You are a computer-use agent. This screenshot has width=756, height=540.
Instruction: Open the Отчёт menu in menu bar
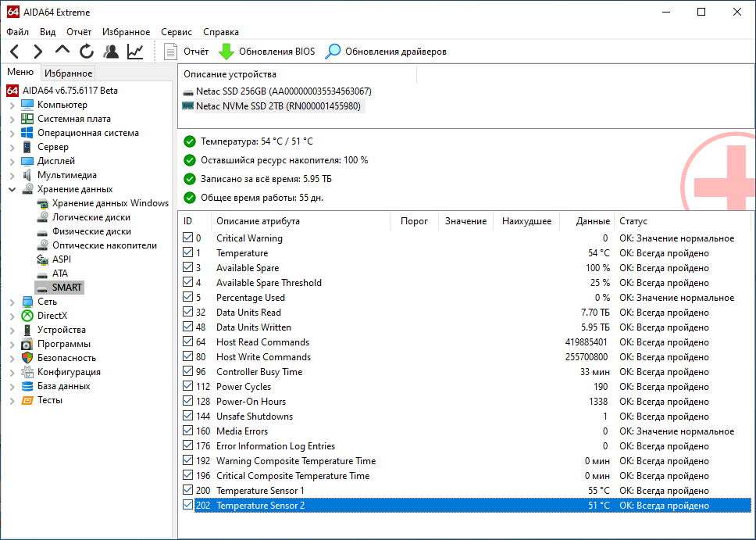coord(79,32)
